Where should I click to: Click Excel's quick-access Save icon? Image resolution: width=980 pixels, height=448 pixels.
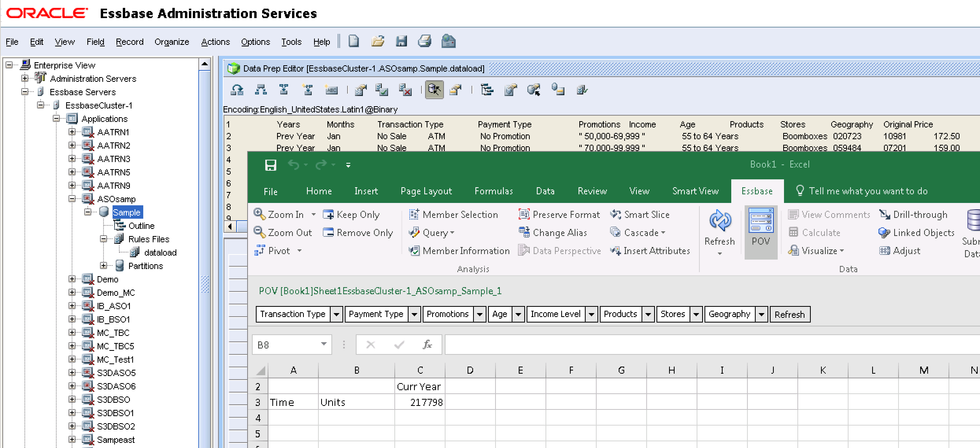click(x=271, y=165)
